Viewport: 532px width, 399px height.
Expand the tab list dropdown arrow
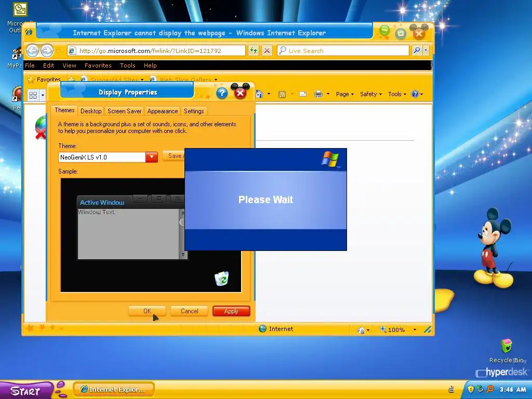click(43, 96)
